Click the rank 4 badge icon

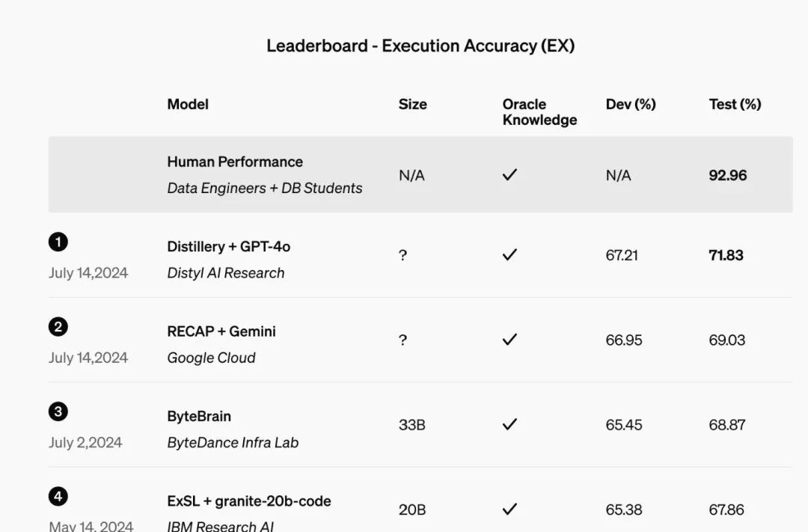click(58, 496)
